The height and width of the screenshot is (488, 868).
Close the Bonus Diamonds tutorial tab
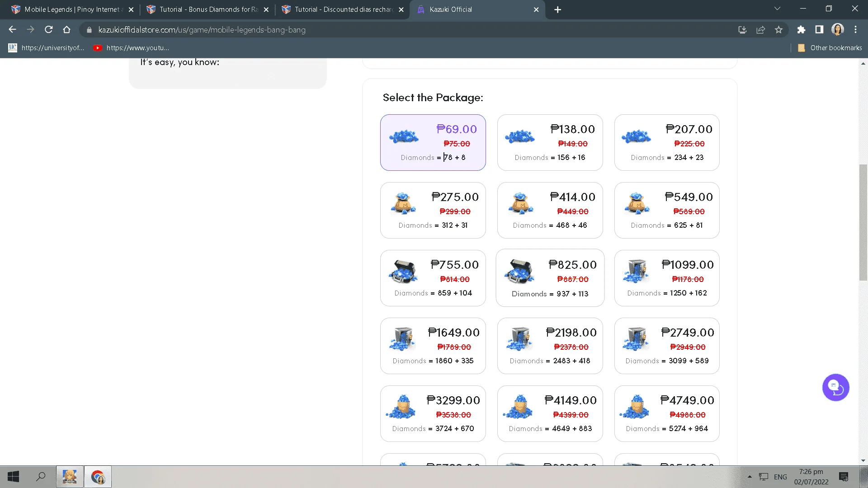click(266, 9)
